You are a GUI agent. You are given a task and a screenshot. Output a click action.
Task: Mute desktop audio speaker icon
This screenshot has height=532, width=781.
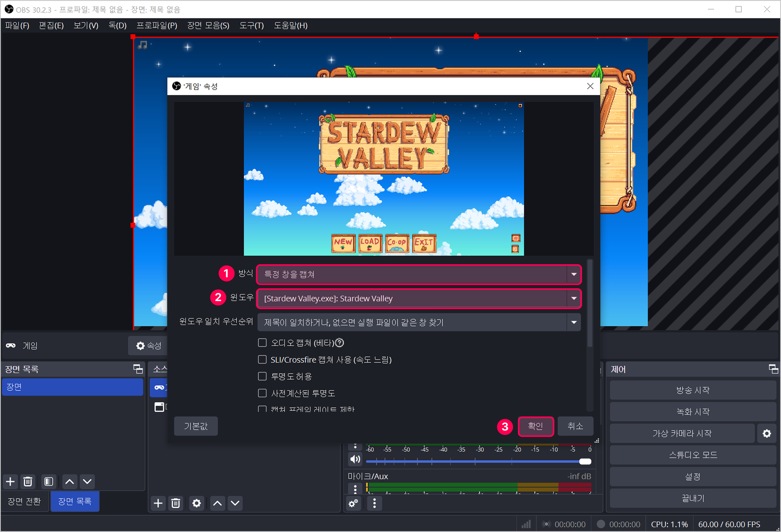pyautogui.click(x=355, y=459)
